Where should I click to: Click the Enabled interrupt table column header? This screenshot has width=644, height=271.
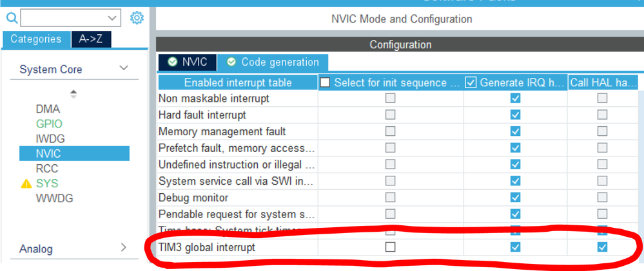238,82
